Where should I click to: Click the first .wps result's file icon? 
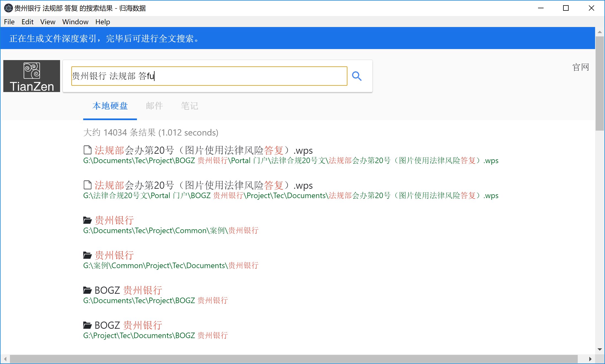[x=87, y=150]
